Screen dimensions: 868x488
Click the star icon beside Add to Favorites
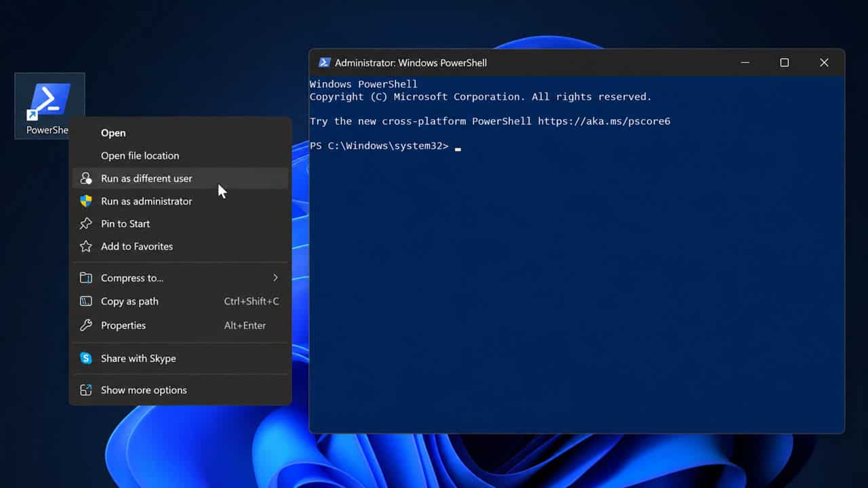86,247
